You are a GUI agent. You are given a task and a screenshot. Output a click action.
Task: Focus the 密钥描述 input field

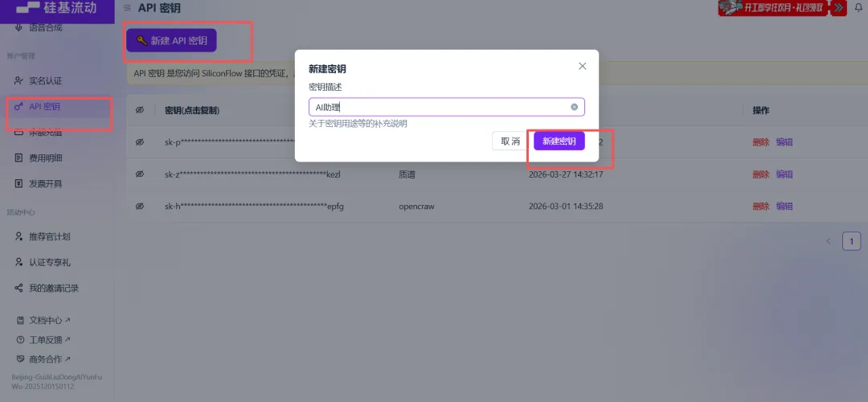click(x=446, y=107)
